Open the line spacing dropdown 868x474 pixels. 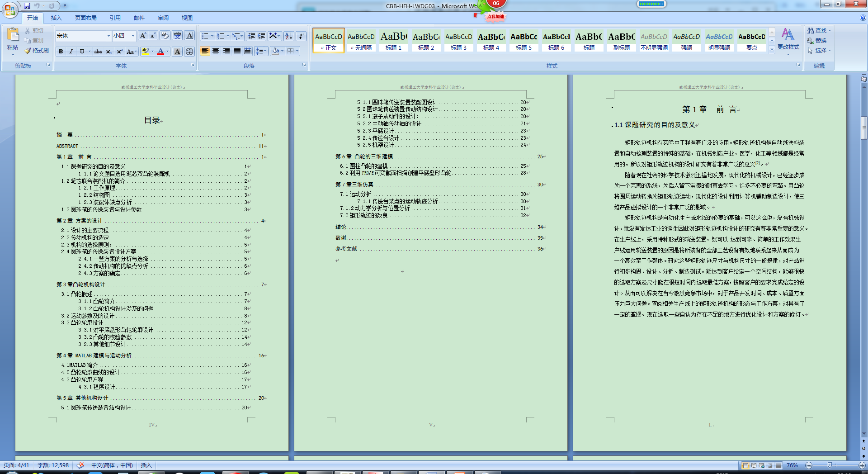click(261, 51)
